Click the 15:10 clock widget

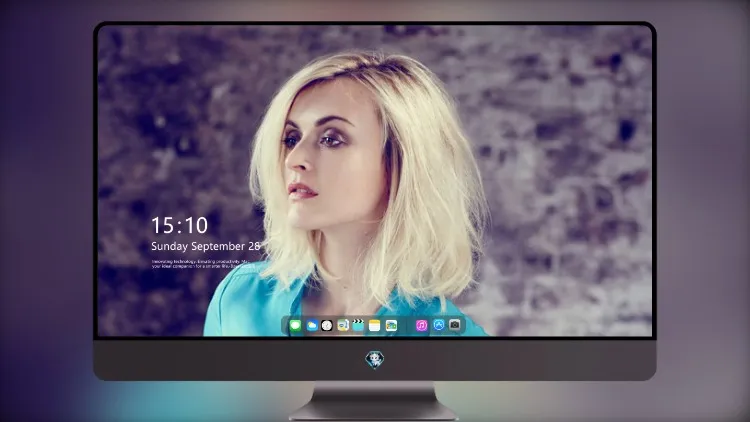coord(179,225)
